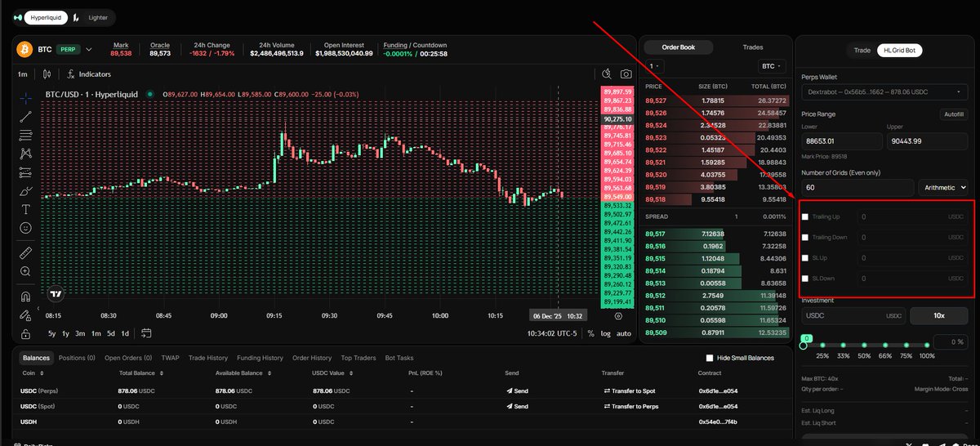Select the 1y chart range
Viewport: 980px width, 446px height.
[66, 332]
